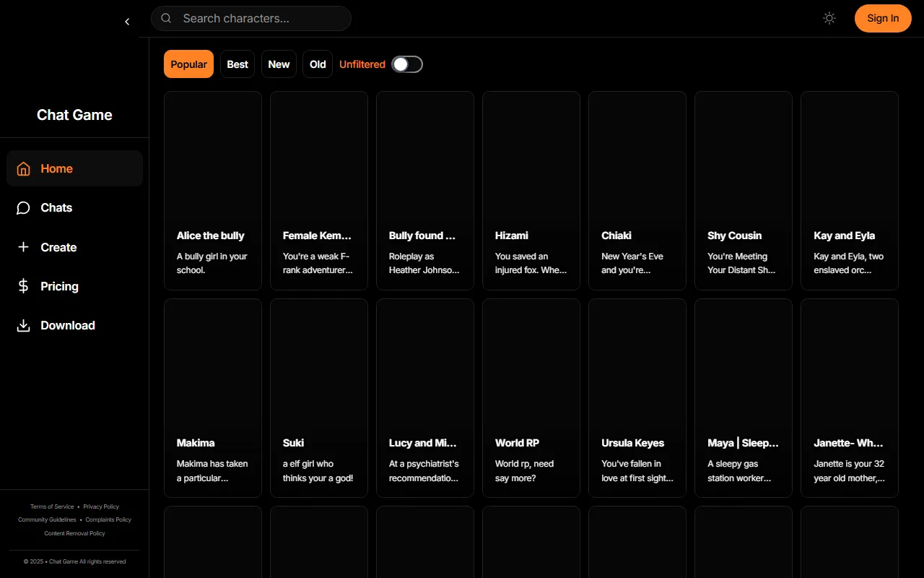This screenshot has height=578, width=924.
Task: Visit the Community Guidelines link
Action: tap(47, 519)
